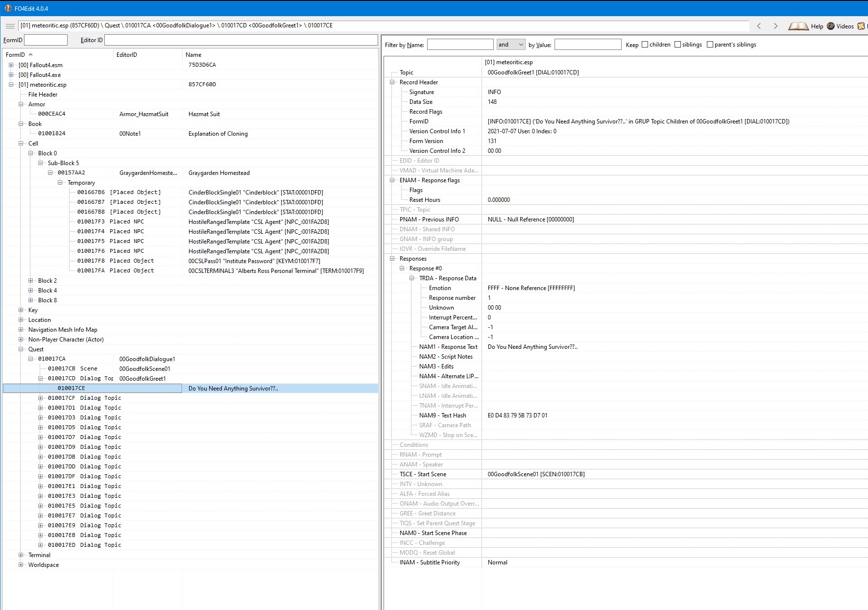The height and width of the screenshot is (610, 868).
Task: Select the Non-Player Character (Actor) row
Action: click(191, 339)
